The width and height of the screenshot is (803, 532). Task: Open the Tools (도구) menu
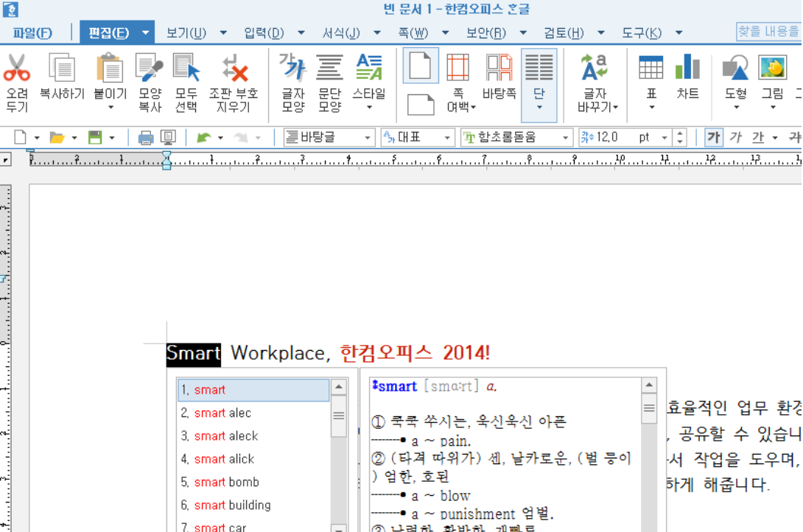641,32
